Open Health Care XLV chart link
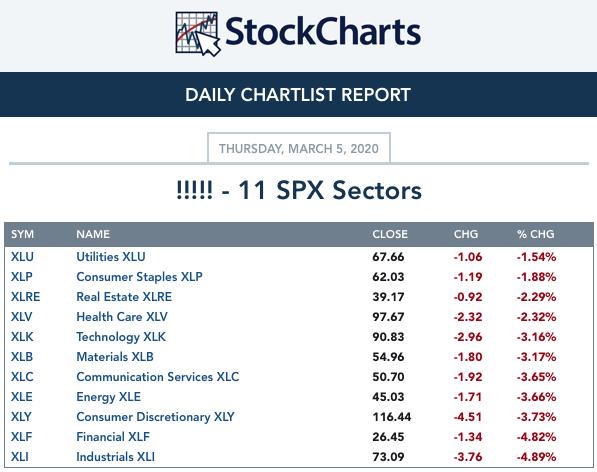The width and height of the screenshot is (597, 472). click(122, 317)
